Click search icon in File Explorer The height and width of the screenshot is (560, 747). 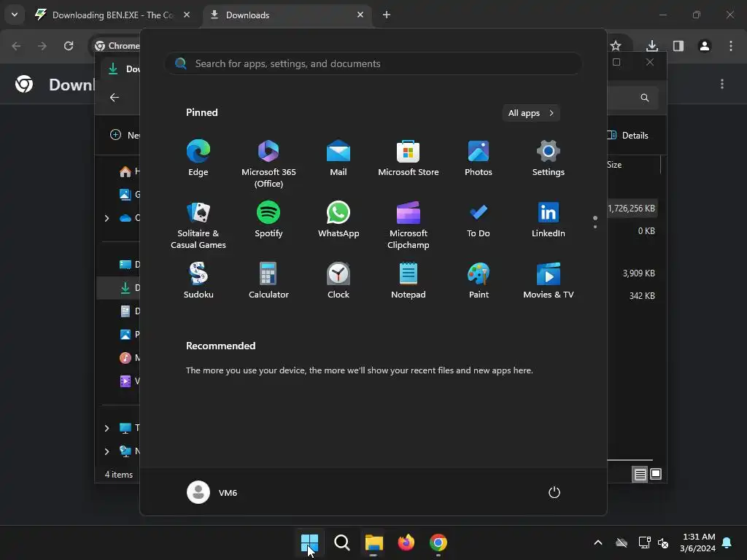[x=645, y=98]
